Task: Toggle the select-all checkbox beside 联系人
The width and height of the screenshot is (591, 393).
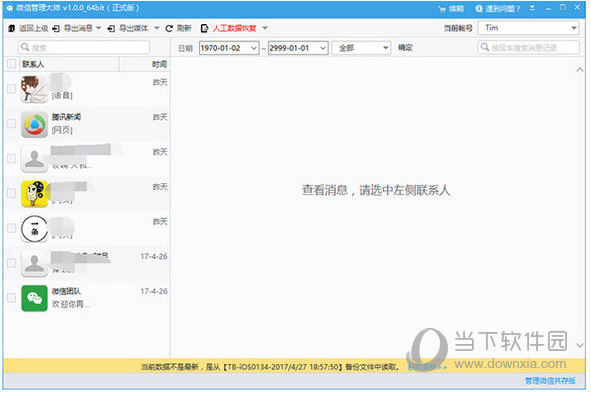Action: pyautogui.click(x=12, y=64)
